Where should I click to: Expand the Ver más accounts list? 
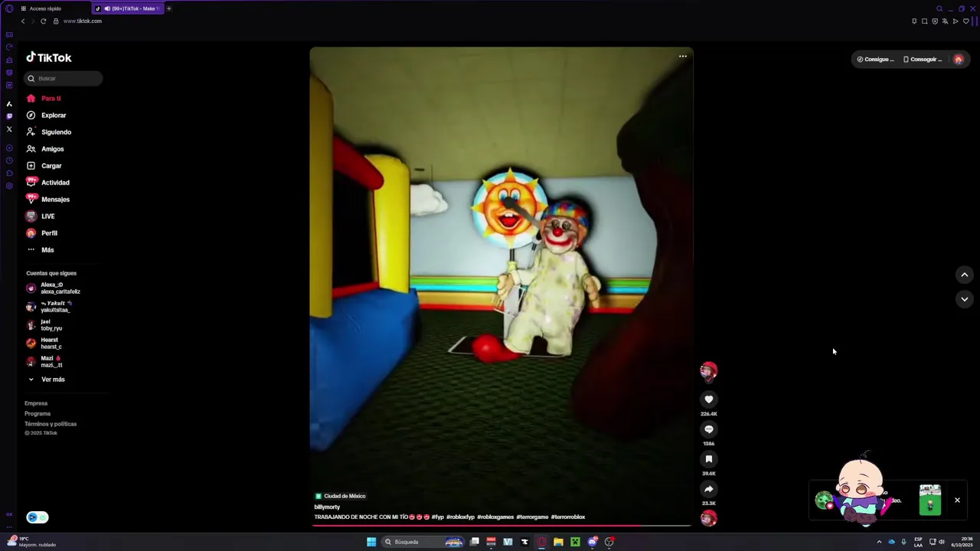(x=47, y=380)
